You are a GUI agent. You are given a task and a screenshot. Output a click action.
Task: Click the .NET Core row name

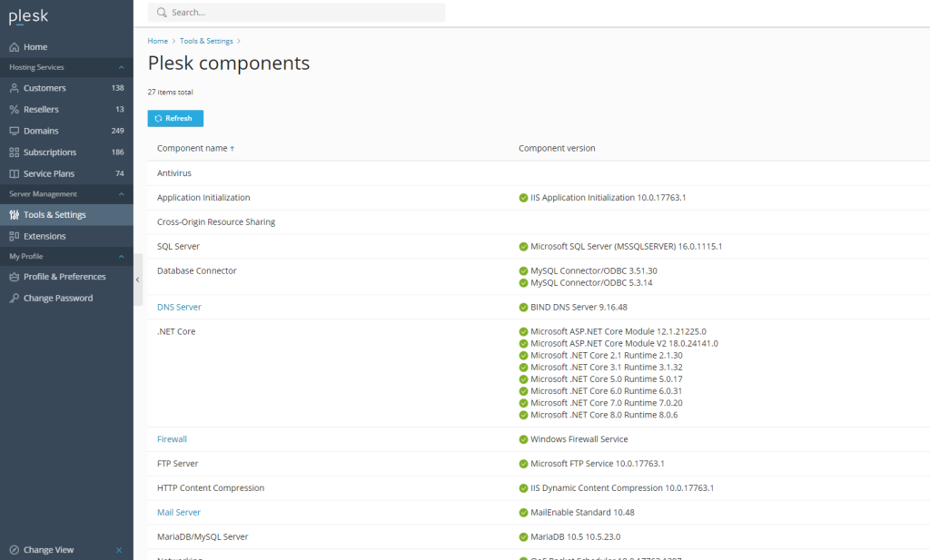[176, 332]
